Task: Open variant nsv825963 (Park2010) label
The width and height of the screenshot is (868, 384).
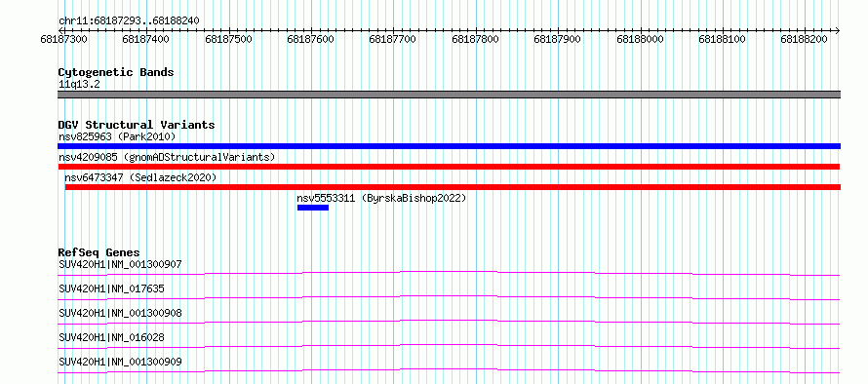Action: pyautogui.click(x=117, y=136)
